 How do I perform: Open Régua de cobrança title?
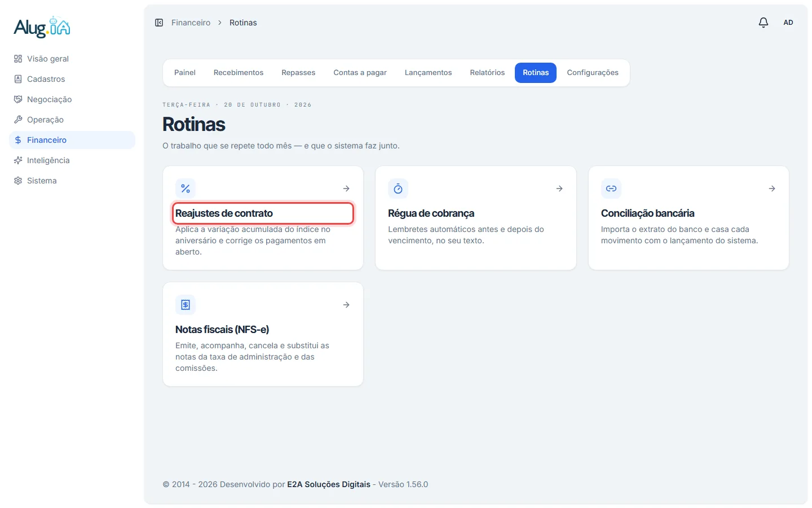(431, 213)
